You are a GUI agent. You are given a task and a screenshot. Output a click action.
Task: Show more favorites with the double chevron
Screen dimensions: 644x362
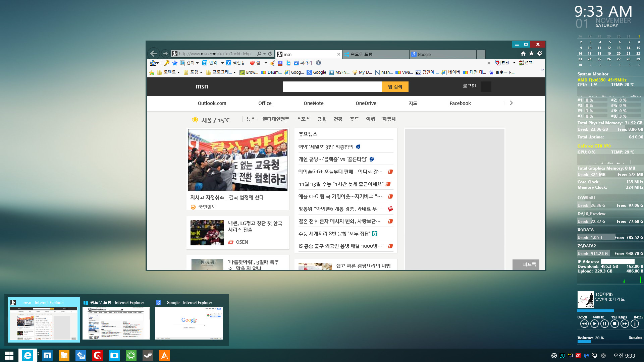tap(542, 70)
